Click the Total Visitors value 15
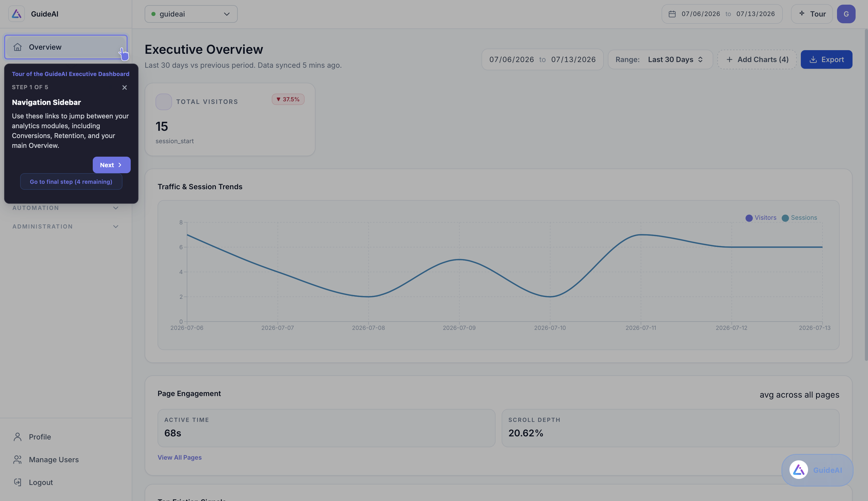Screen dimensions: 868x501 point(161,126)
